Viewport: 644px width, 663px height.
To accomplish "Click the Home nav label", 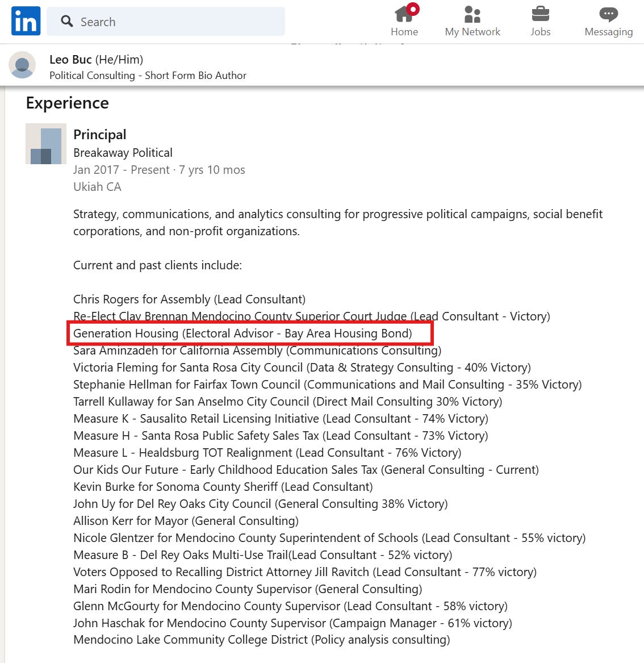I will (x=404, y=32).
